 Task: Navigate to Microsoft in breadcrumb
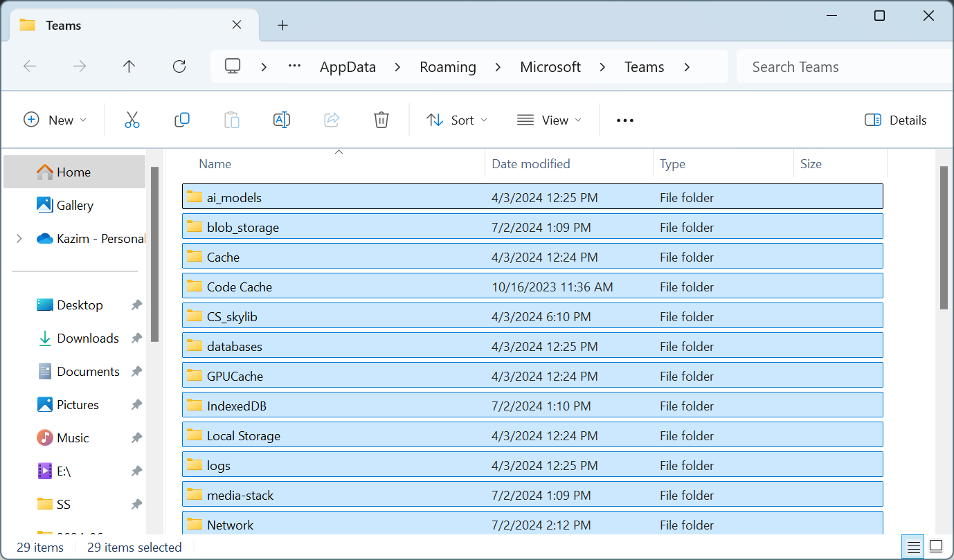click(550, 67)
